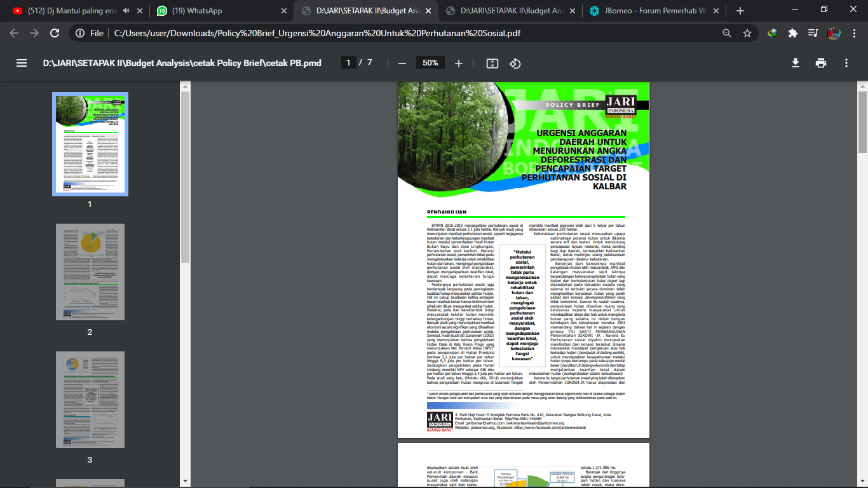Viewport: 868px width, 488px height.
Task: Click the zoom out minus button
Action: tap(402, 63)
